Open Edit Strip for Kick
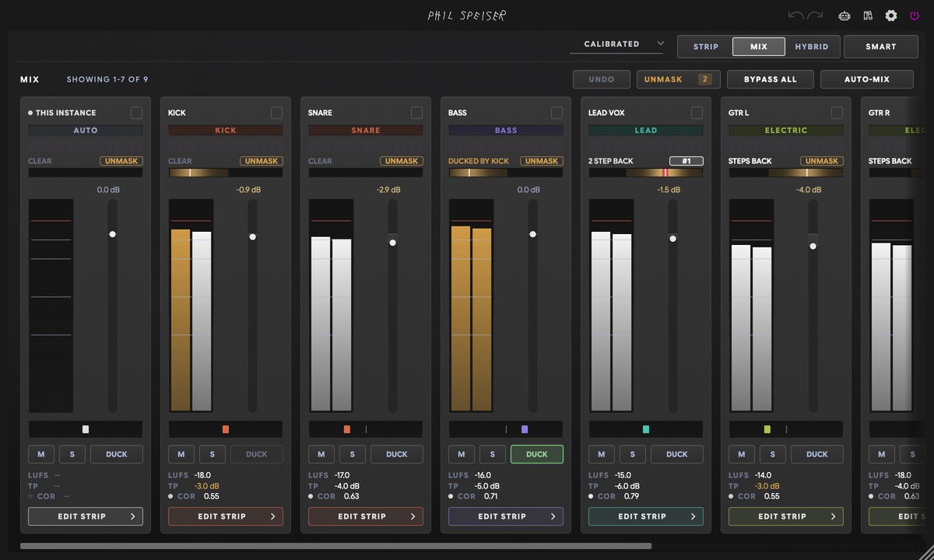Viewport: 934px width, 560px height. [226, 516]
